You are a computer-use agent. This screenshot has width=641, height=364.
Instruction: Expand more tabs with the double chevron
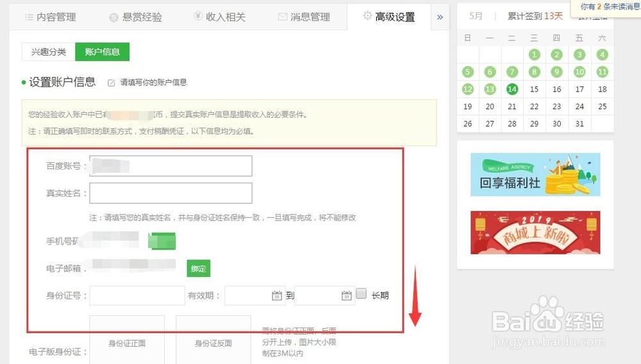[440, 17]
